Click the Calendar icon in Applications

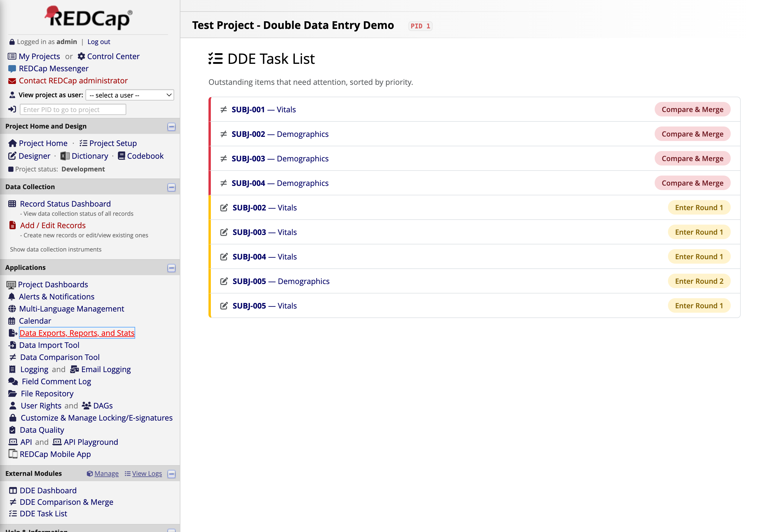12,321
